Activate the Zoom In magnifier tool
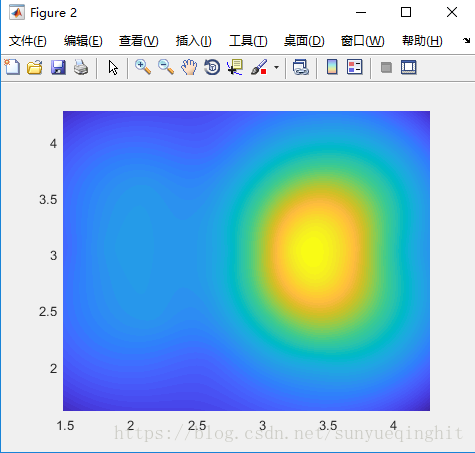The image size is (475, 453). click(x=143, y=67)
